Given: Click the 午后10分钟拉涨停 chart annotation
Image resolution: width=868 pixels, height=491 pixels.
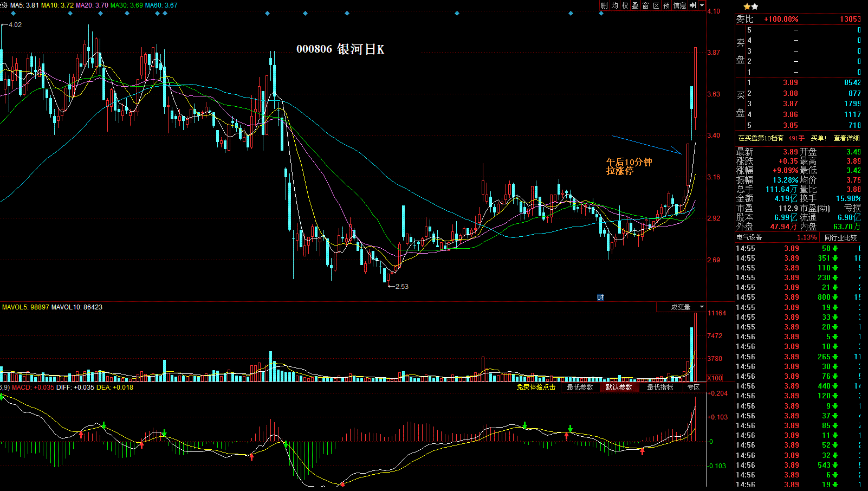Looking at the screenshot, I should click(x=629, y=166).
